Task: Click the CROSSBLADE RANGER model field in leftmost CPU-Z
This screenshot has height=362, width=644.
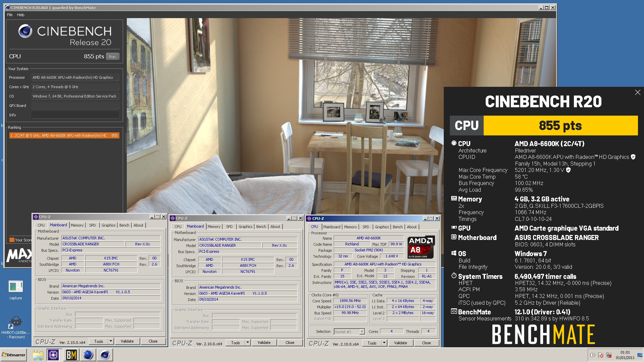Action: [93, 244]
